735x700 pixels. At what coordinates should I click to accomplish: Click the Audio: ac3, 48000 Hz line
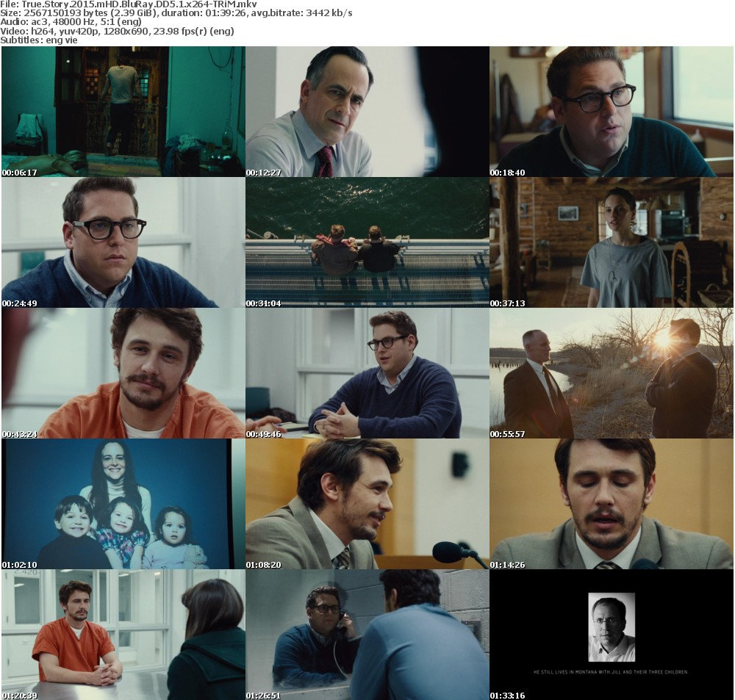point(71,22)
